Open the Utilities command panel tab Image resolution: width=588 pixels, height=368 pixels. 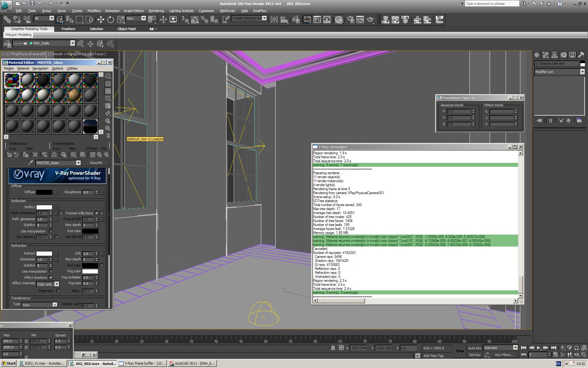581,55
